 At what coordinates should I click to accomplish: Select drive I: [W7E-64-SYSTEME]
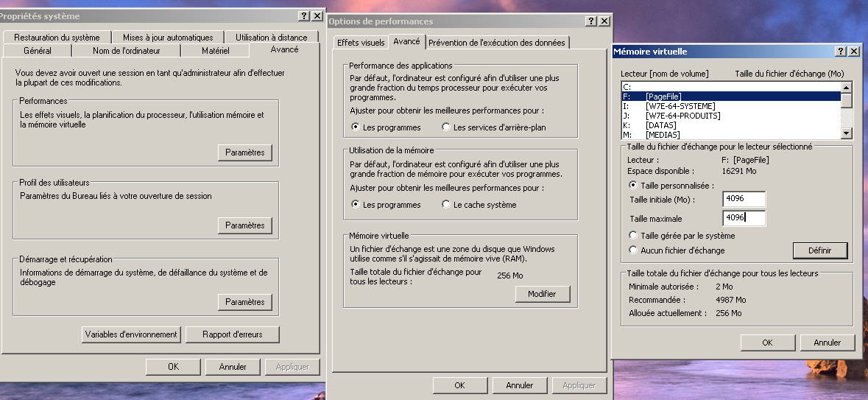(731, 106)
